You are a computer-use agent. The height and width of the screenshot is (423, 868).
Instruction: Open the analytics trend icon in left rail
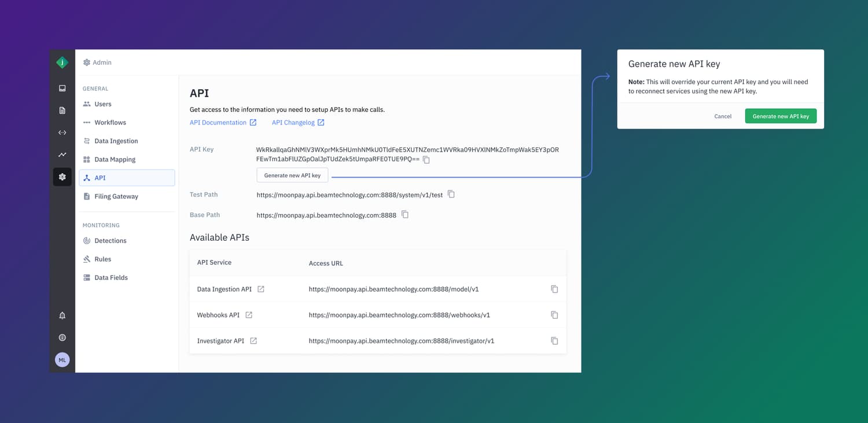point(62,155)
